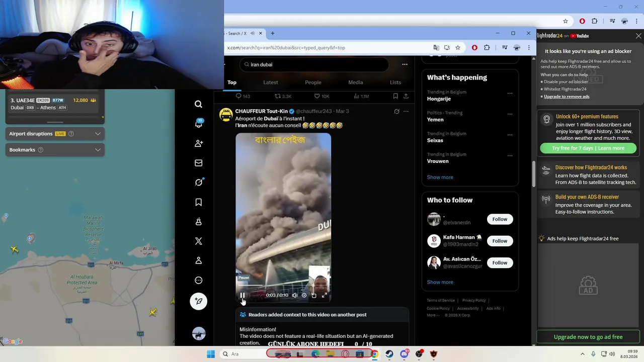Click Upgrade to remove ads link
The height and width of the screenshot is (362, 644).
tap(567, 97)
